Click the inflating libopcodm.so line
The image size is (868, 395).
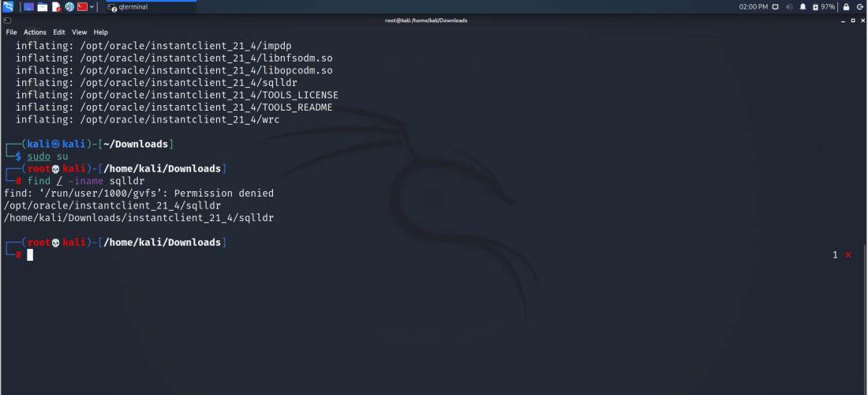(174, 70)
